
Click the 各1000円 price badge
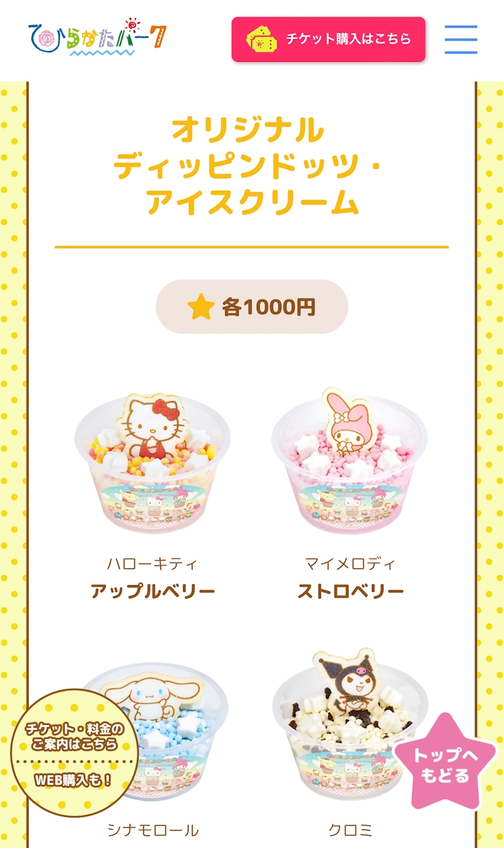coord(252,307)
